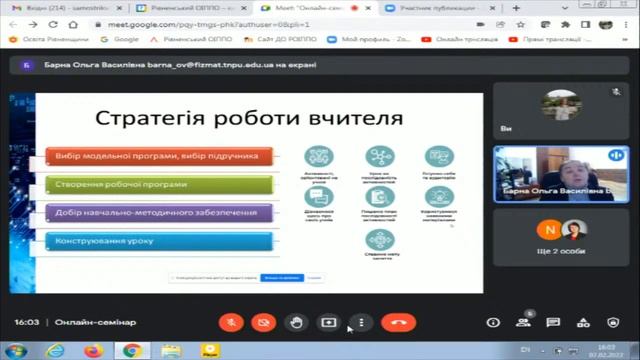Screen dimensions: 640x360
Task: Open the yellow Player app on taskbar
Action: click(x=210, y=351)
